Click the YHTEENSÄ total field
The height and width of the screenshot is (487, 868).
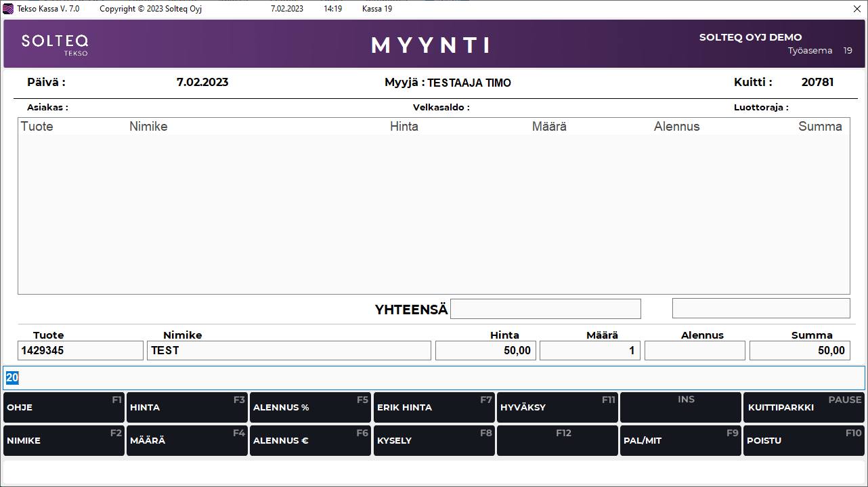tap(545, 309)
